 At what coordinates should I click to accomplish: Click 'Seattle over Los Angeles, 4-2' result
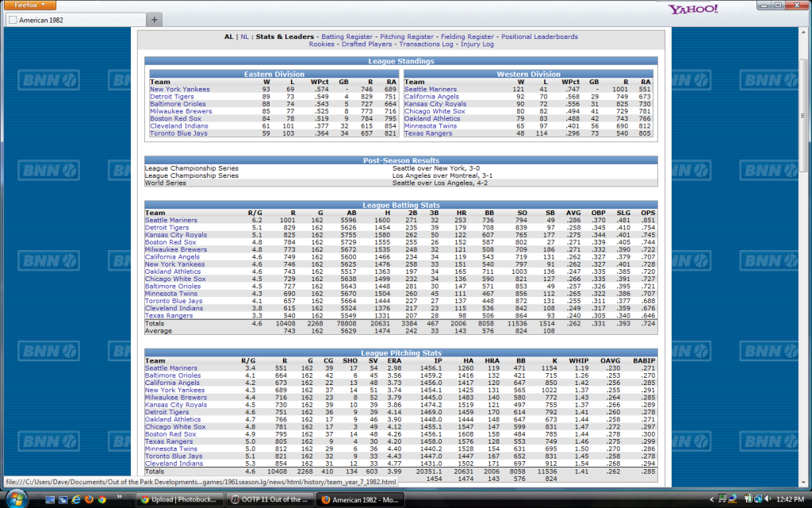(x=439, y=183)
